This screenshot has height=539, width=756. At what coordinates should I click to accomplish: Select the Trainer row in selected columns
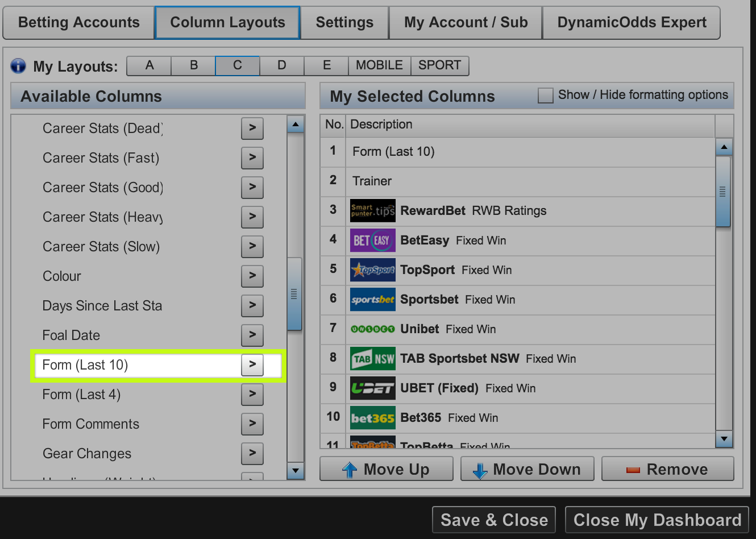[518, 181]
